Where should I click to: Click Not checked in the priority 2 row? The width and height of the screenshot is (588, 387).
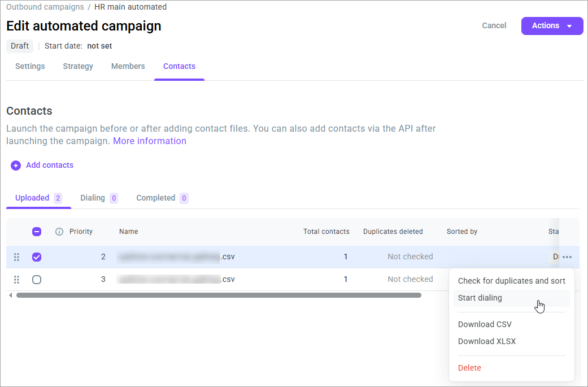coord(410,257)
